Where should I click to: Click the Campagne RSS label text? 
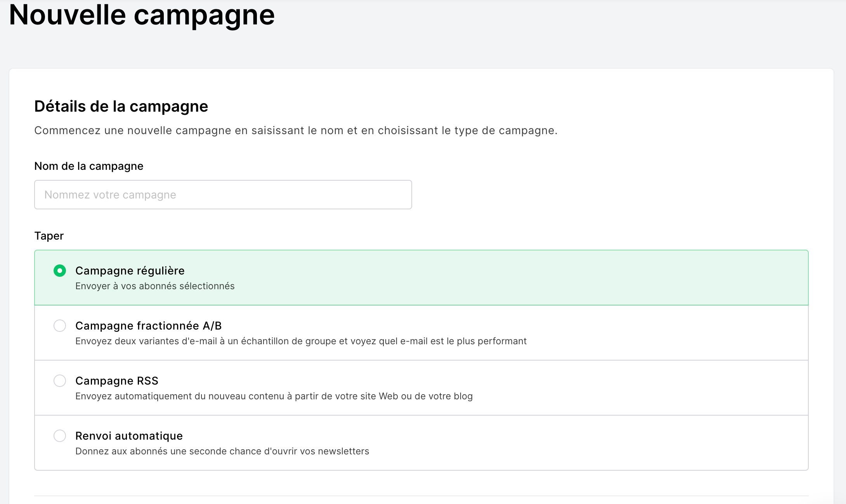coord(117,381)
